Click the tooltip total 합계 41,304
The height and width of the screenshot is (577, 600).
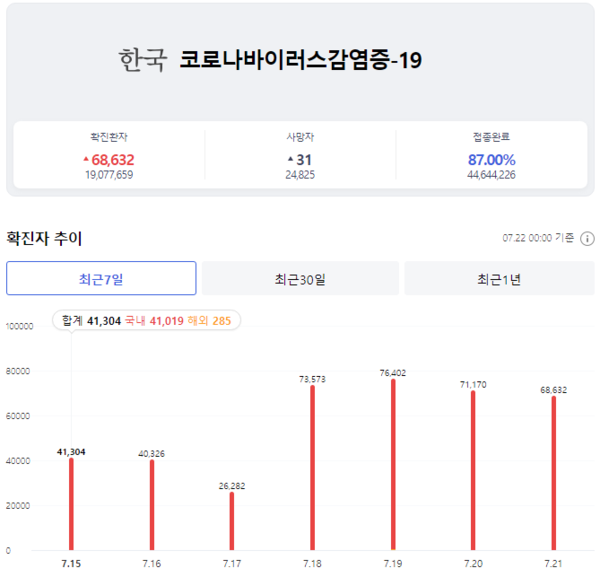point(91,321)
